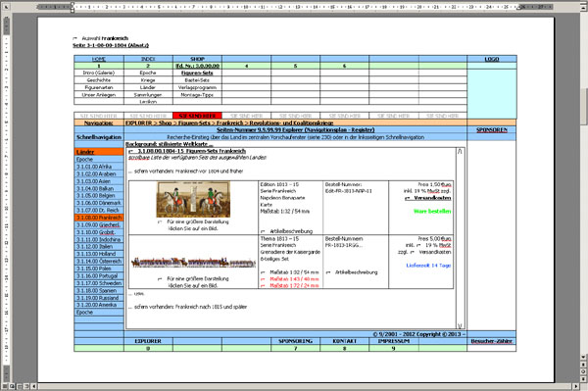Click the Sammlungen cell under INDEX
The image size is (588, 391).
(x=148, y=95)
